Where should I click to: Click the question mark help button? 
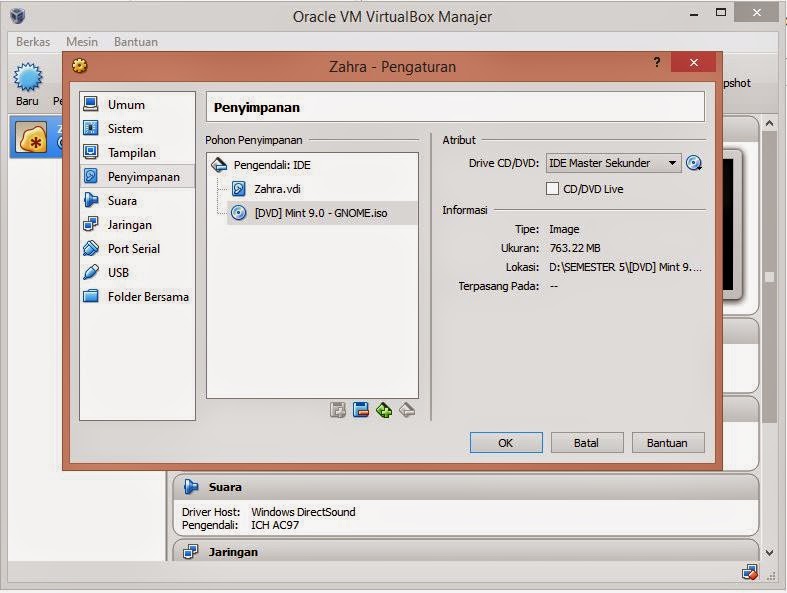point(657,62)
